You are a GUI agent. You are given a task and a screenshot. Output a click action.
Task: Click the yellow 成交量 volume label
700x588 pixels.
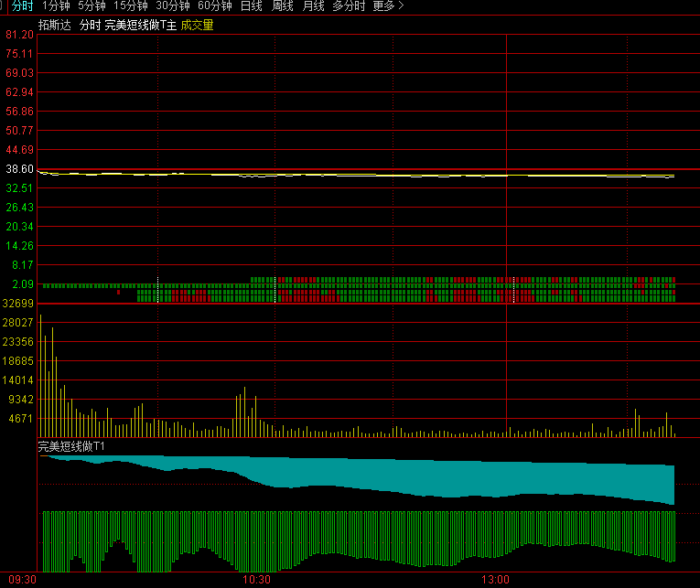tap(197, 26)
